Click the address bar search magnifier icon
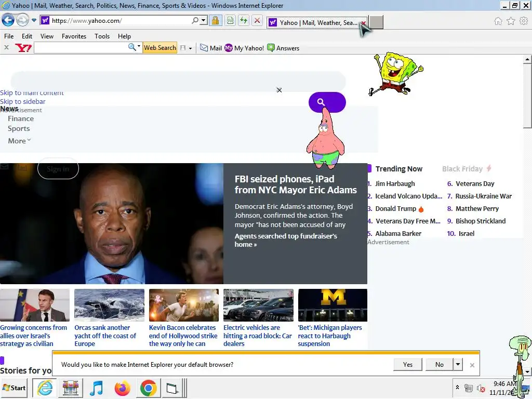This screenshot has width=532, height=399. coord(195,20)
